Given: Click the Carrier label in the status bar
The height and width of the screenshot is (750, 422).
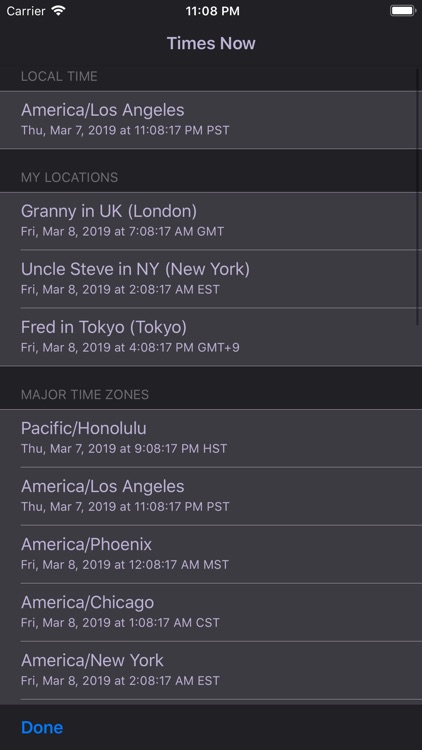Looking at the screenshot, I should point(26,11).
